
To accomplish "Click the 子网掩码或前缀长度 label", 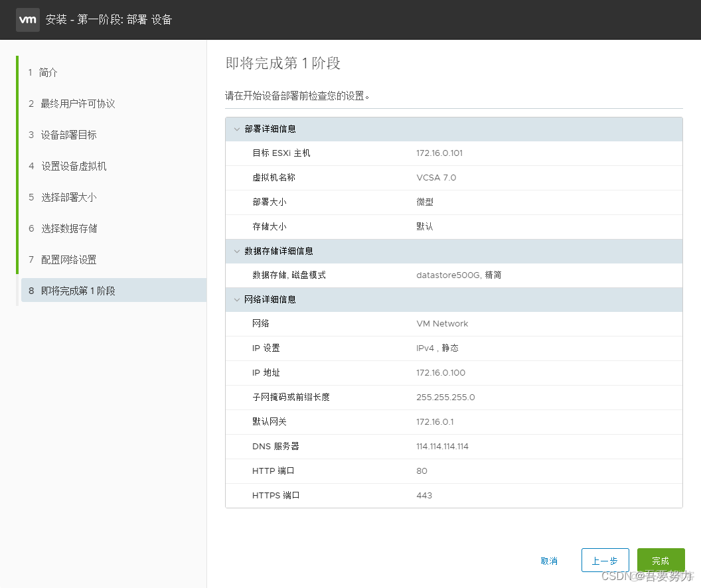I will [291, 398].
